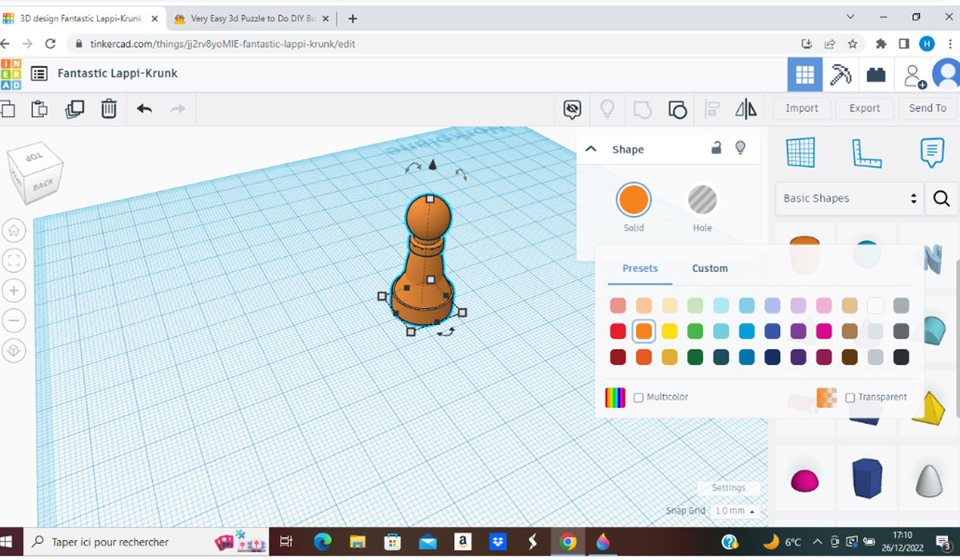Select the Group shapes icon

click(678, 108)
